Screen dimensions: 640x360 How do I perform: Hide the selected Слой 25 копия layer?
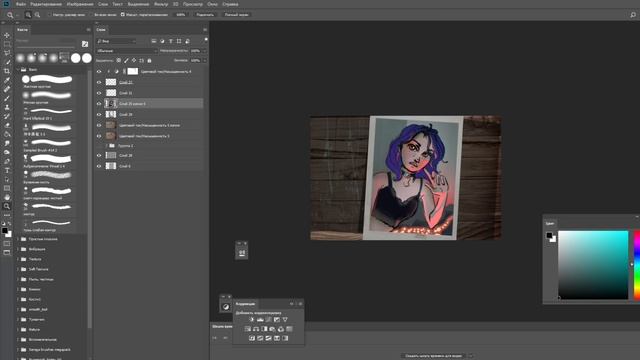pos(99,104)
